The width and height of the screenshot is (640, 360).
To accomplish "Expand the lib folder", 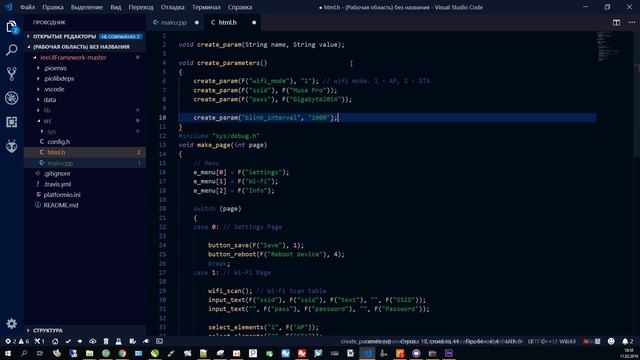I will 47,110.
